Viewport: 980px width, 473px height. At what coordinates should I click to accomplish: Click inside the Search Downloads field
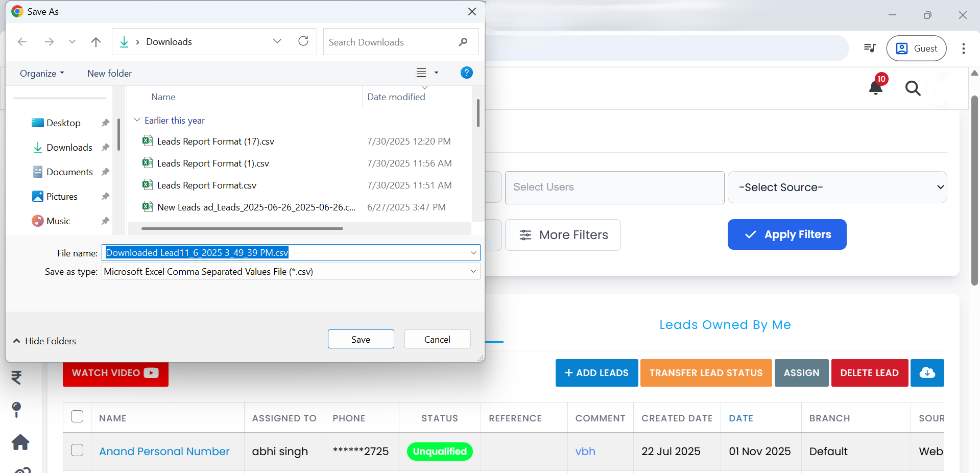pyautogui.click(x=388, y=42)
